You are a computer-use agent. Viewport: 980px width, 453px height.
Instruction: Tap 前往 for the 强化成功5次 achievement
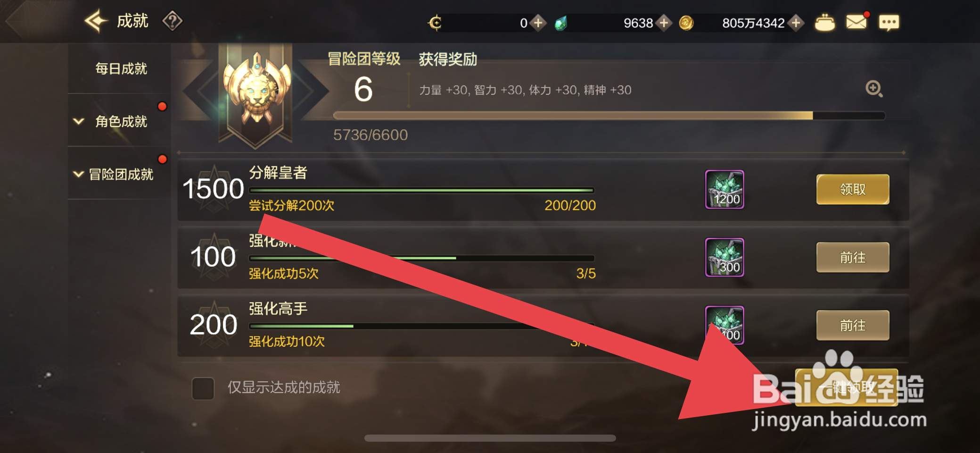[853, 257]
